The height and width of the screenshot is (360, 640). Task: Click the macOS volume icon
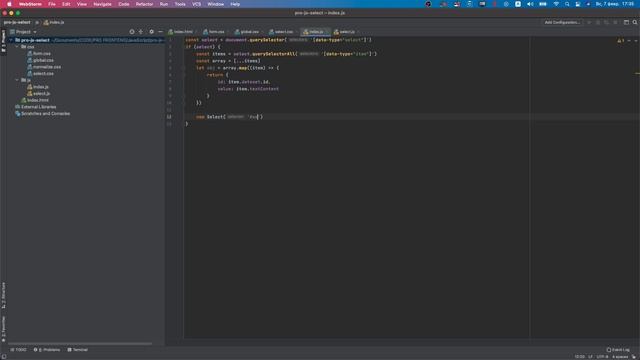click(530, 4)
